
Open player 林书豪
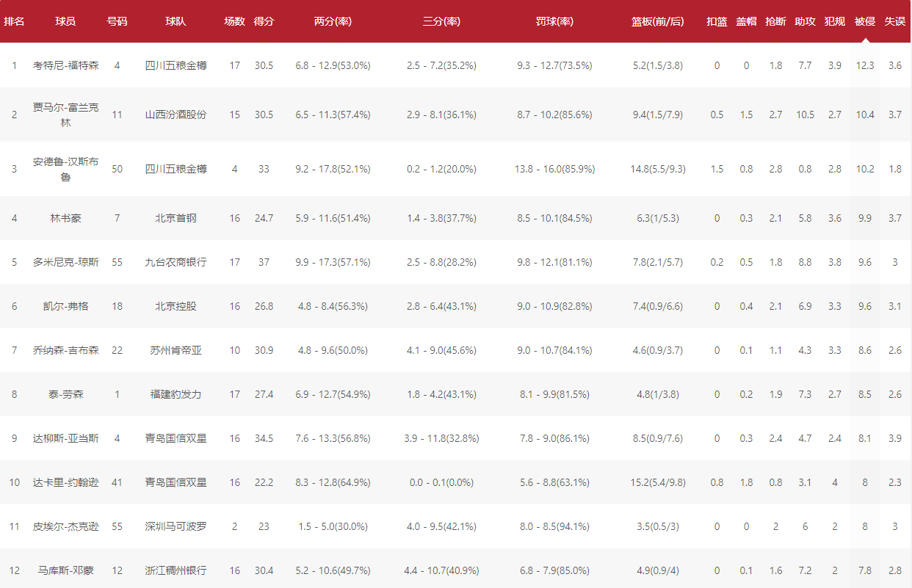(65, 218)
